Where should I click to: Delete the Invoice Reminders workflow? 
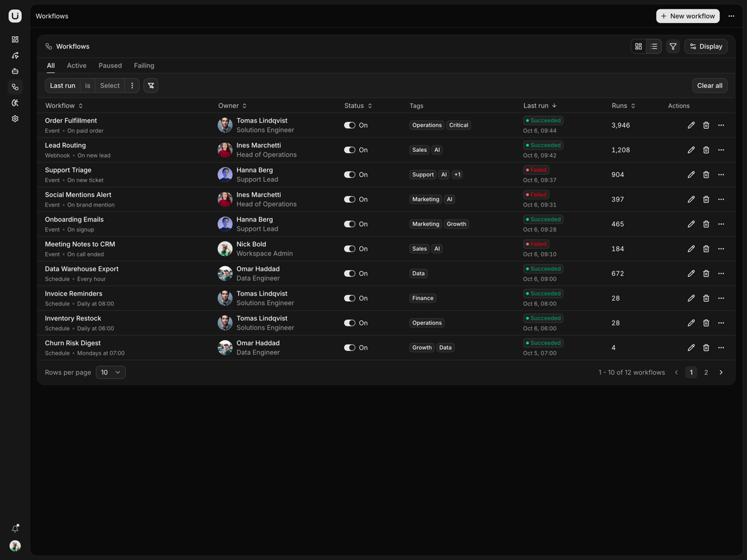(x=706, y=298)
